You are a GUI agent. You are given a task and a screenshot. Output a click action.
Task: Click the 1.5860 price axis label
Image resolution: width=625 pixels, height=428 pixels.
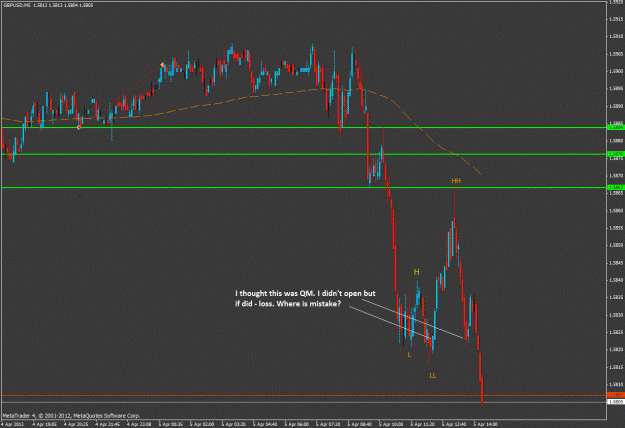tap(616, 210)
